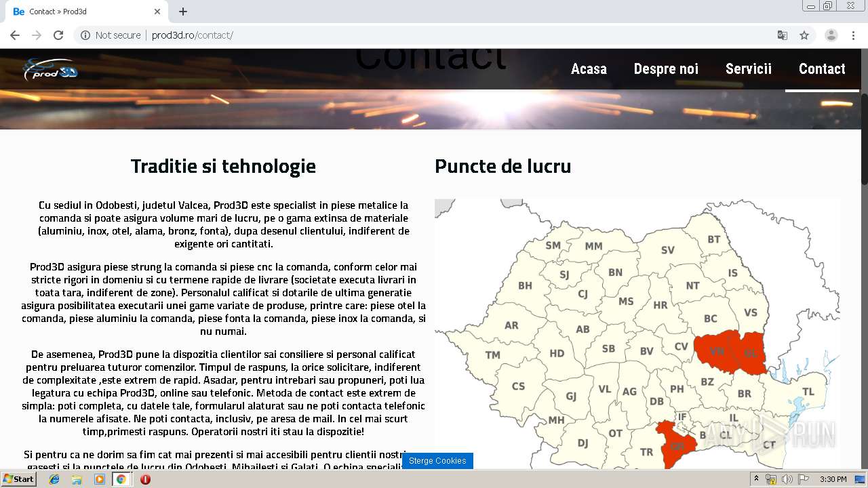Click the Chrome taskbar icon
The height and width of the screenshot is (488, 868).
[x=121, y=479]
